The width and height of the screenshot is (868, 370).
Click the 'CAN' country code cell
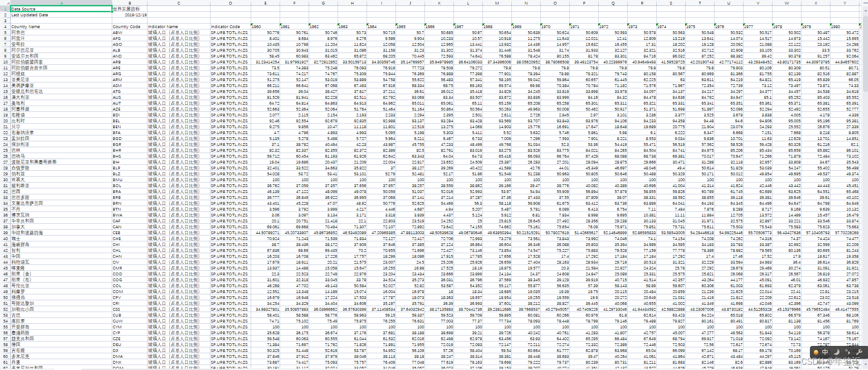129,226
